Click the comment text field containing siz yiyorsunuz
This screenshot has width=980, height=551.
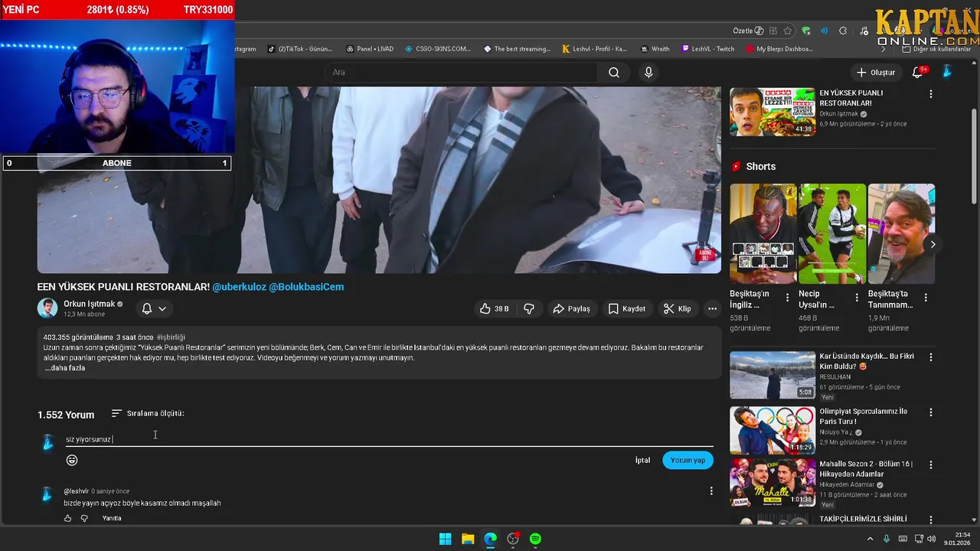tap(389, 439)
